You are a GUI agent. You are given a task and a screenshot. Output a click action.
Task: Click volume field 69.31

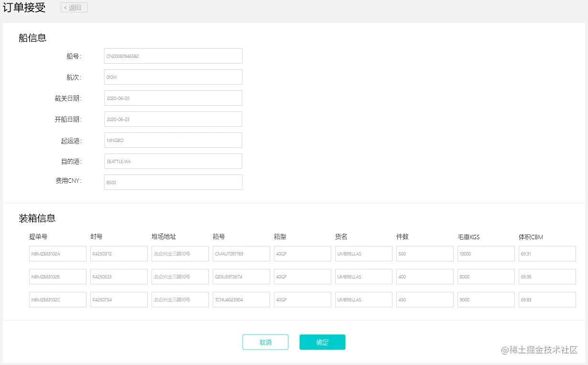point(547,254)
